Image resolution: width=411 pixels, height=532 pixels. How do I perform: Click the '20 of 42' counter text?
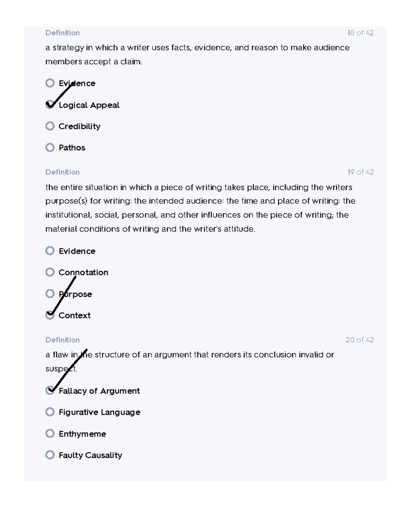point(360,340)
